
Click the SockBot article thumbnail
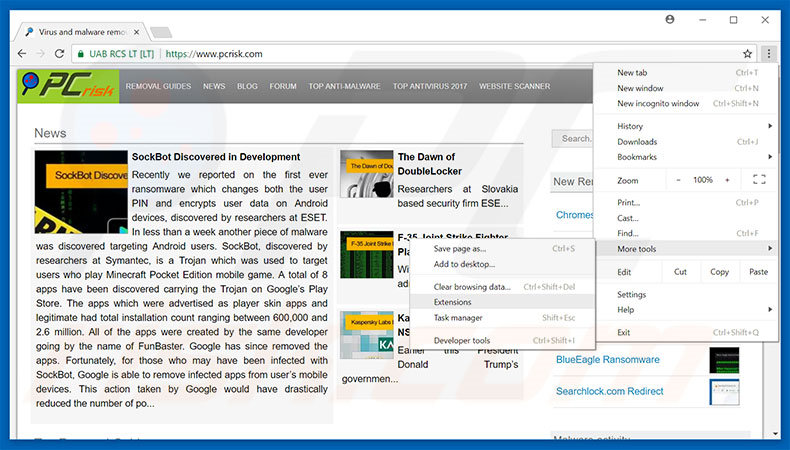pos(81,191)
